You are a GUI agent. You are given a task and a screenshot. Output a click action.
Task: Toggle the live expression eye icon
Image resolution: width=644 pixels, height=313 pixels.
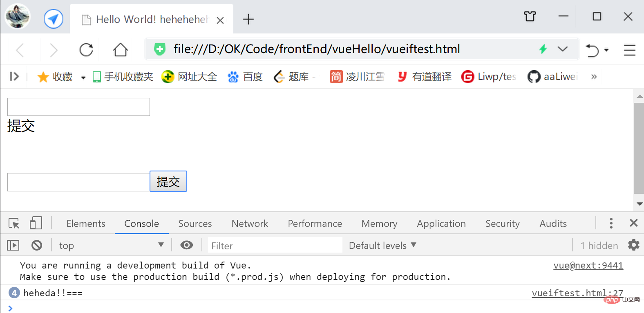pos(187,245)
